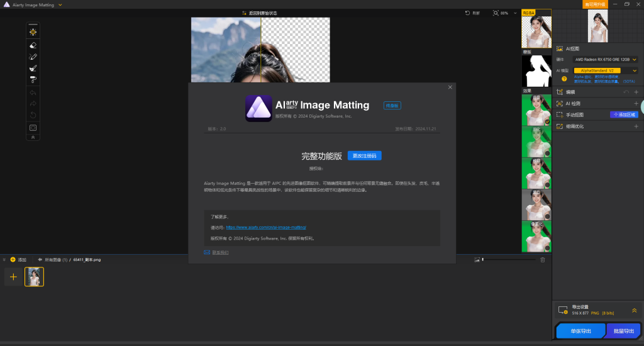The width and height of the screenshot is (644, 346).
Task: Collapse the left toolbar with double chevron
Action: [x=33, y=137]
